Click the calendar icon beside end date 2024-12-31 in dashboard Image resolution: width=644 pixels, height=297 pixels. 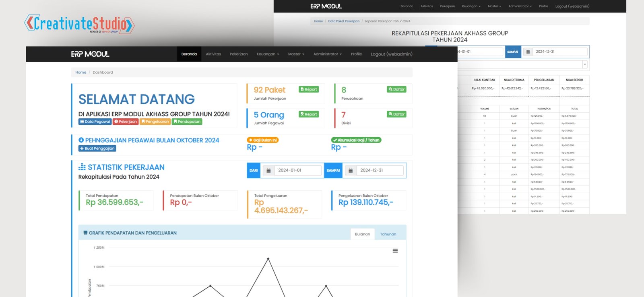(x=351, y=171)
